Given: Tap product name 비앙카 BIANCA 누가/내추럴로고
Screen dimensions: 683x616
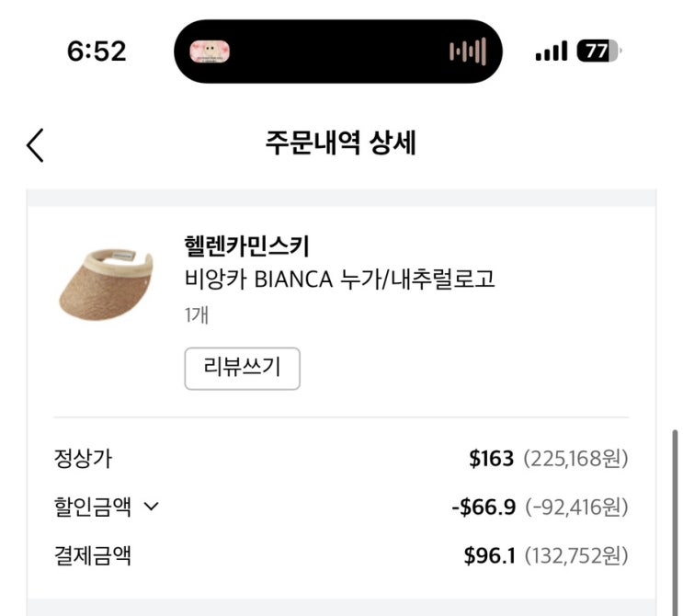Looking at the screenshot, I should pos(339,279).
